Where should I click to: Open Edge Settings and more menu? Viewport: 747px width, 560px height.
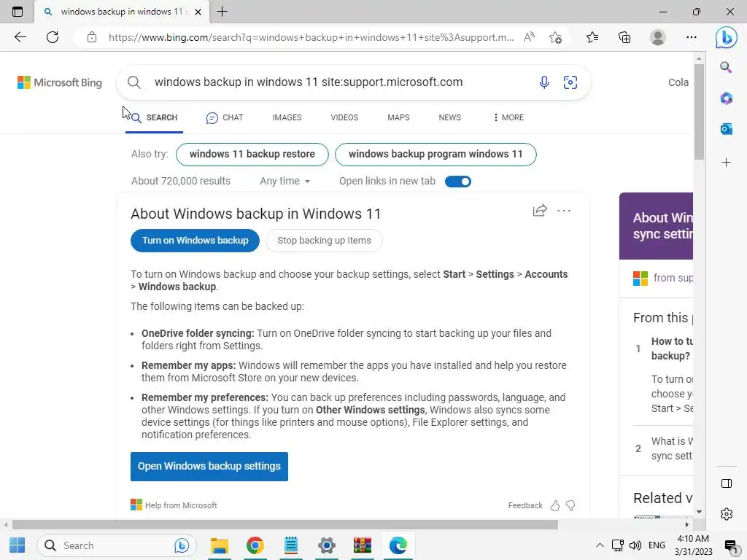pos(692,37)
